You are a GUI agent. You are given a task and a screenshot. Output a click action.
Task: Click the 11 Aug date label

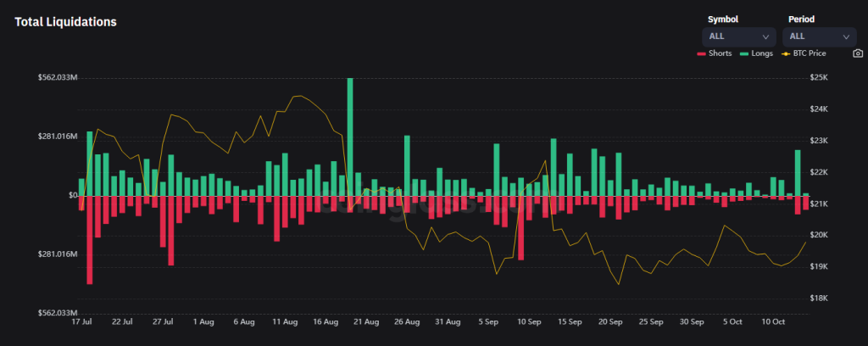tap(285, 321)
